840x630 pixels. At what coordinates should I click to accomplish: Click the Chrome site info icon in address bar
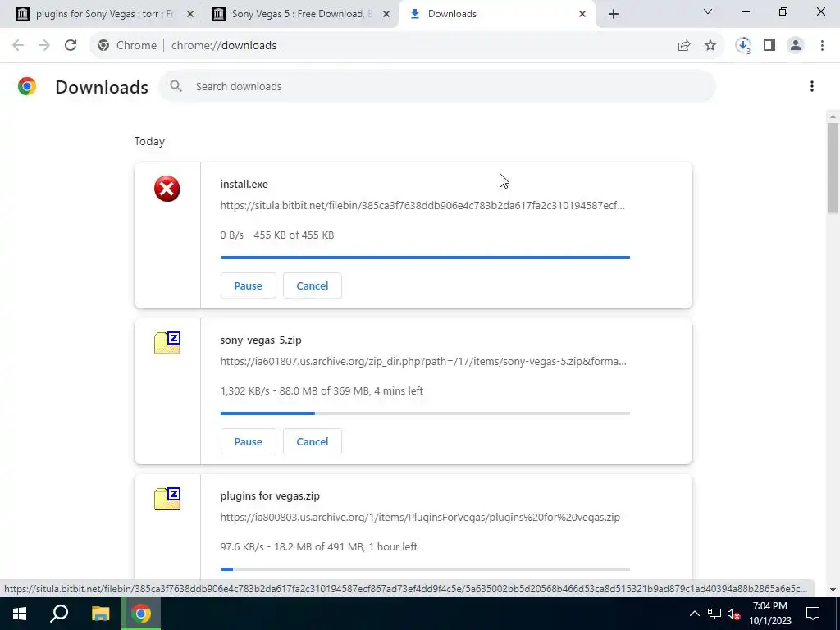103,46
